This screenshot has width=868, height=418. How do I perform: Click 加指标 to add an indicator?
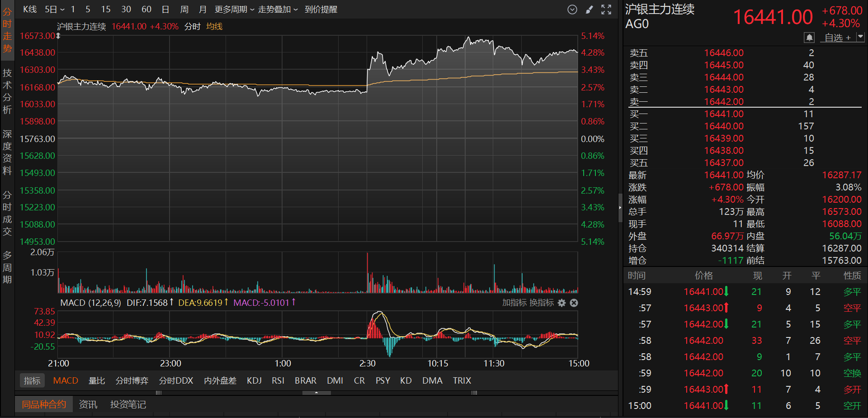[x=514, y=303]
